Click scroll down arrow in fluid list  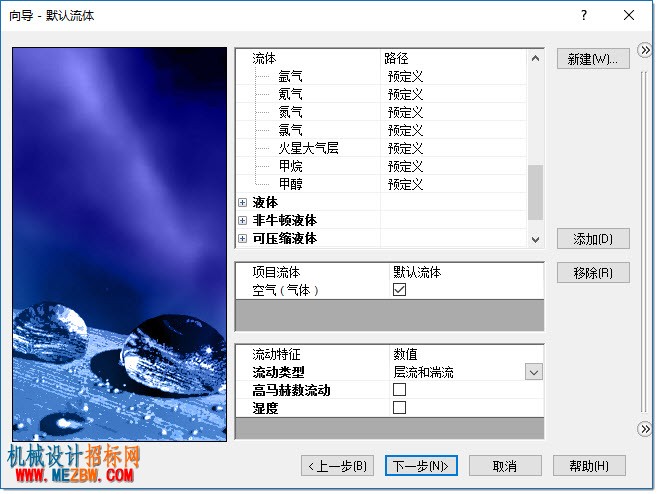click(x=535, y=240)
